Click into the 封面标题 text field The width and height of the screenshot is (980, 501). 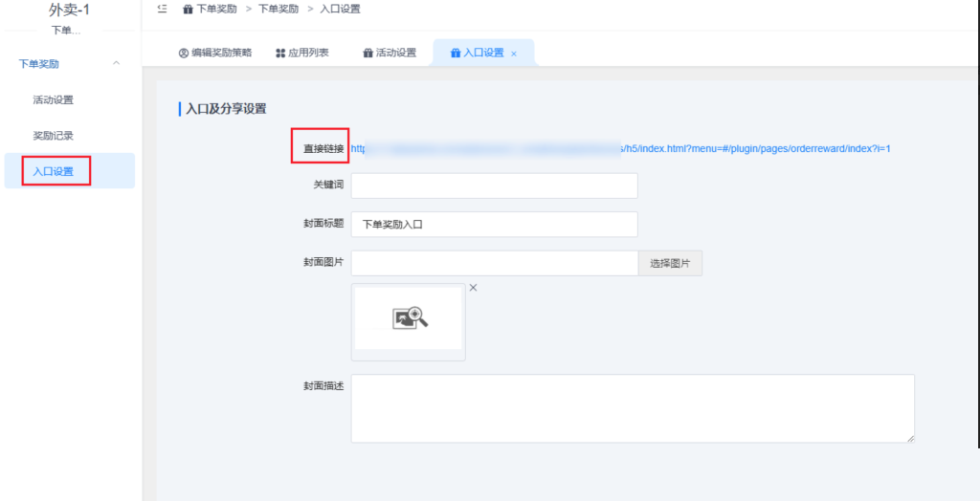point(494,225)
